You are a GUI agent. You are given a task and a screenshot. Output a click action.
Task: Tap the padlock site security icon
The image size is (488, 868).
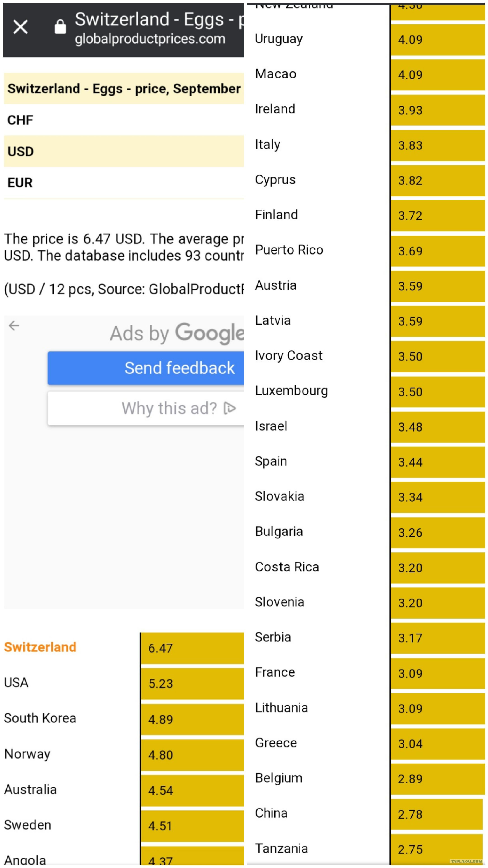click(60, 26)
